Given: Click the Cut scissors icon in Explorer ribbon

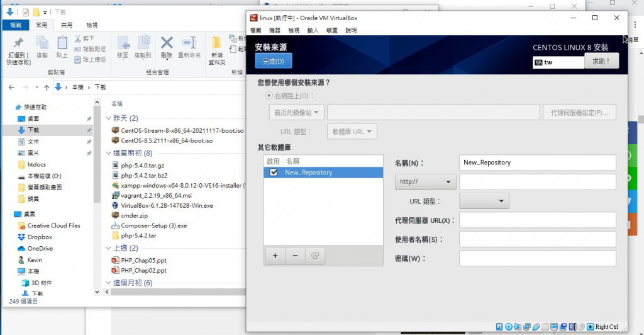Looking at the screenshot, I should pyautogui.click(x=77, y=38).
